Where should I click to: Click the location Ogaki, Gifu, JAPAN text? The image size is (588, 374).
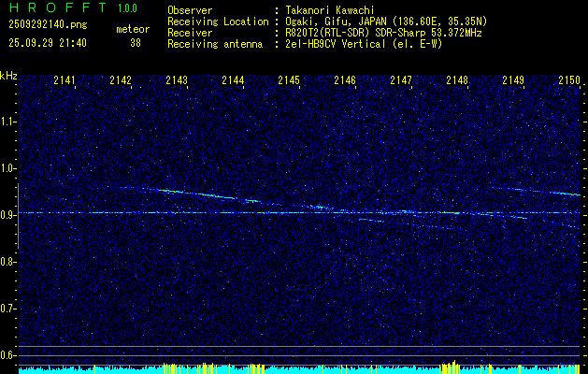386,22
